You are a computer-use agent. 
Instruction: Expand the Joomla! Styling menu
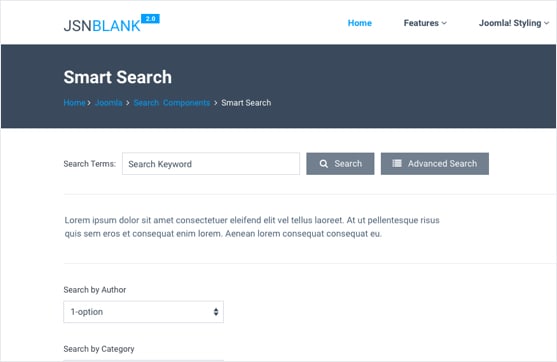click(514, 23)
